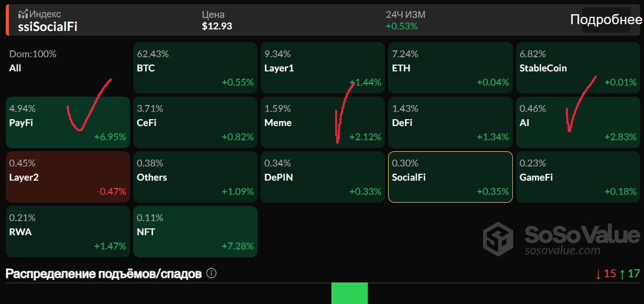This screenshot has height=304, width=644.
Task: Select the Meme sector tile
Action: (x=323, y=122)
